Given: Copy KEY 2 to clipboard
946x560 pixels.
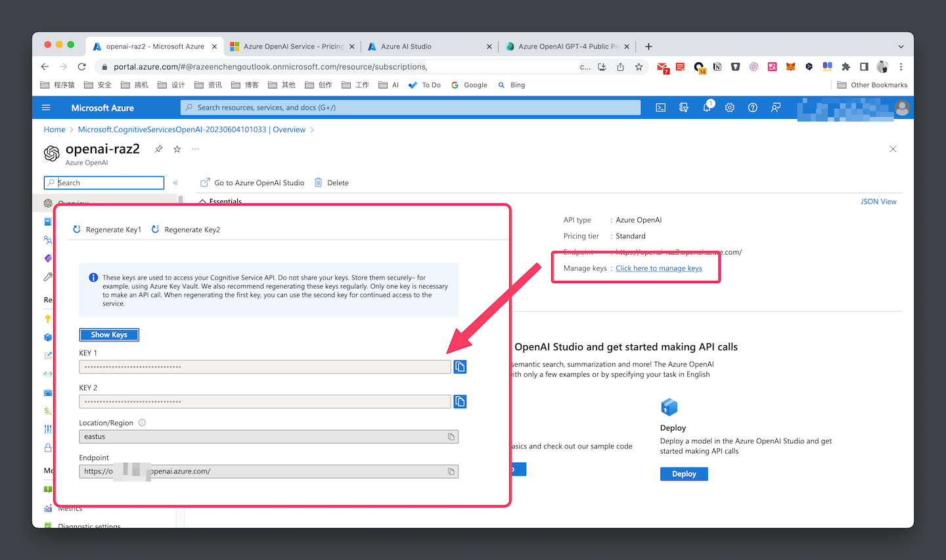Looking at the screenshot, I should coord(460,401).
